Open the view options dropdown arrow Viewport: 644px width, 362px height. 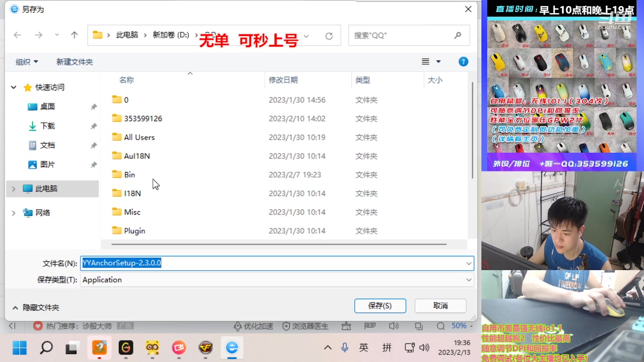438,61
